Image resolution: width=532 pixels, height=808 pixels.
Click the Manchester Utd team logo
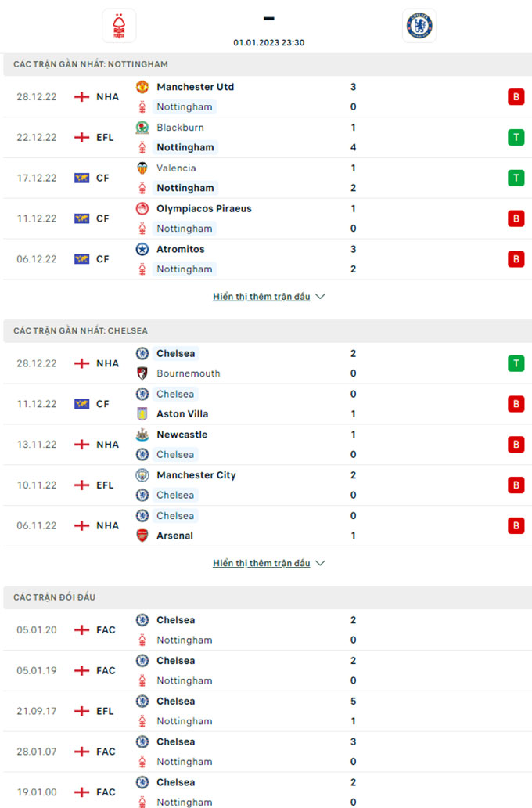point(142,87)
